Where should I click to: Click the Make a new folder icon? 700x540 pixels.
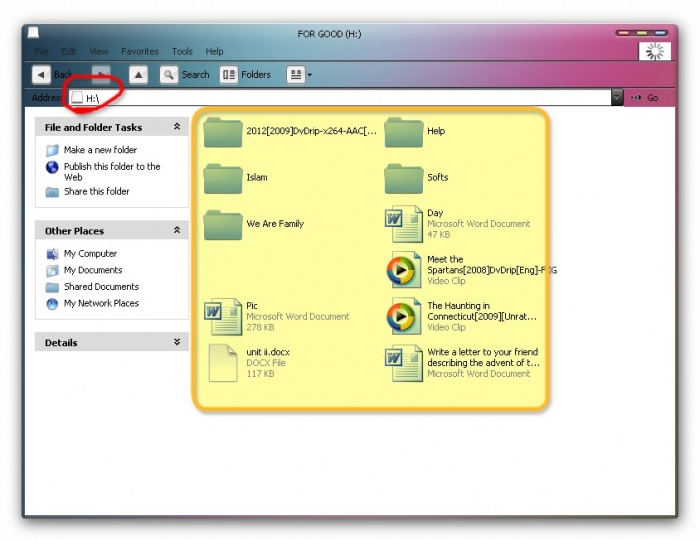[x=52, y=150]
